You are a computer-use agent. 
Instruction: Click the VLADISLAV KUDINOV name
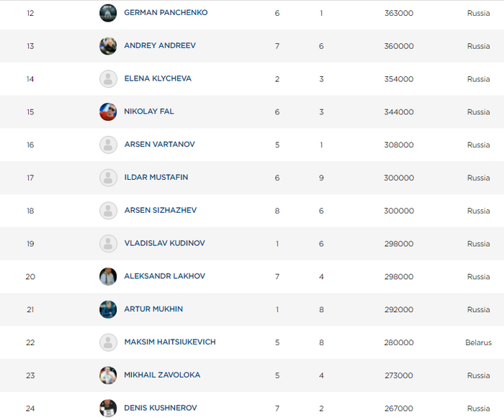click(x=165, y=243)
